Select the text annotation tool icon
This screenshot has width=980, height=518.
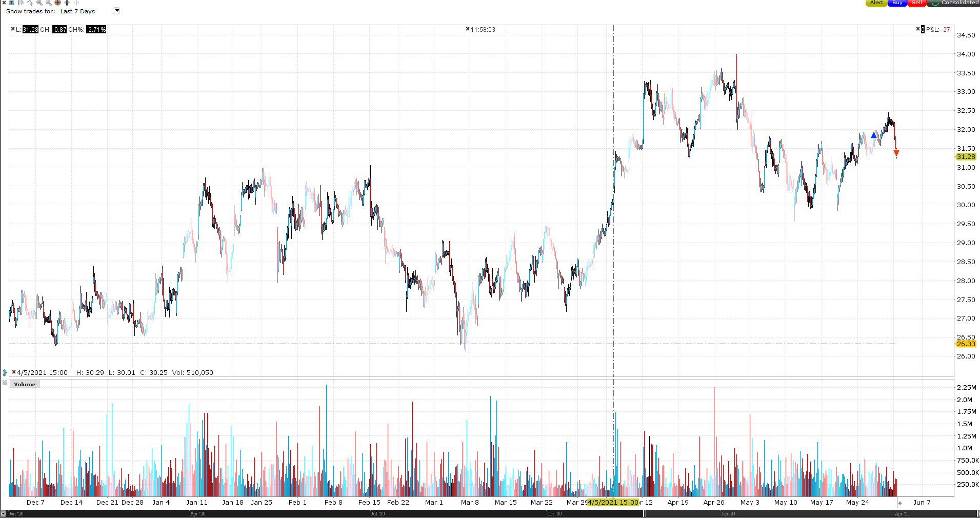pyautogui.click(x=11, y=3)
